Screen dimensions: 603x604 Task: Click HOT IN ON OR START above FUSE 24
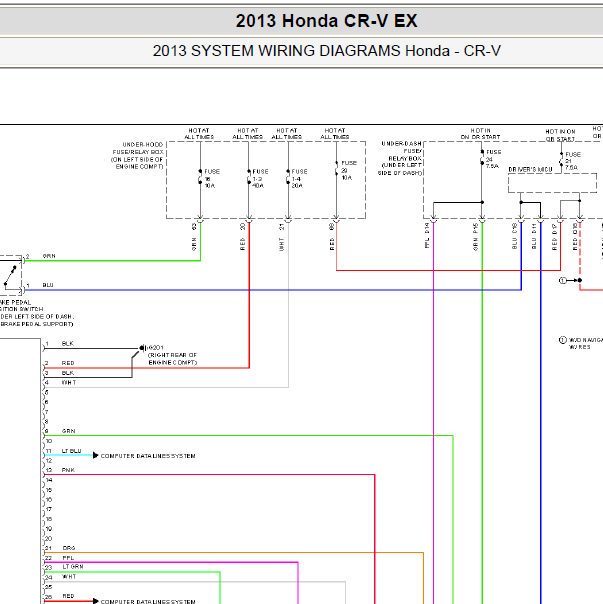pyautogui.click(x=480, y=134)
